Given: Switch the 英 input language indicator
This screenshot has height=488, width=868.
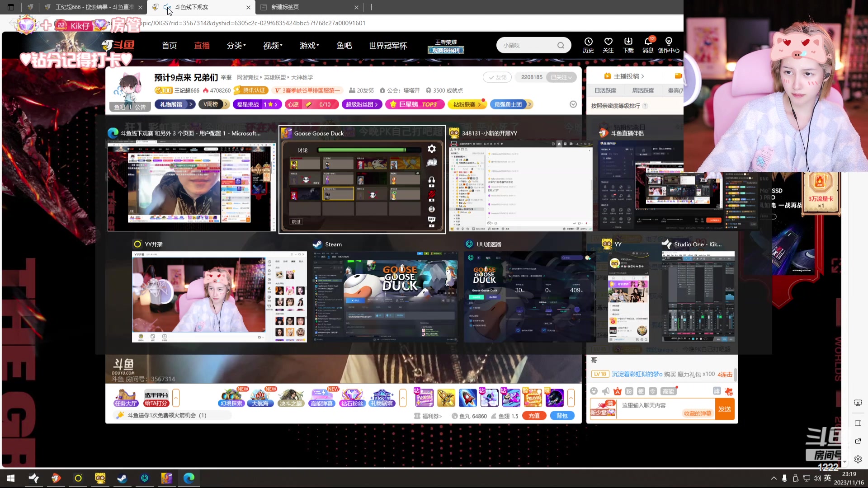Looking at the screenshot, I should (x=827, y=478).
